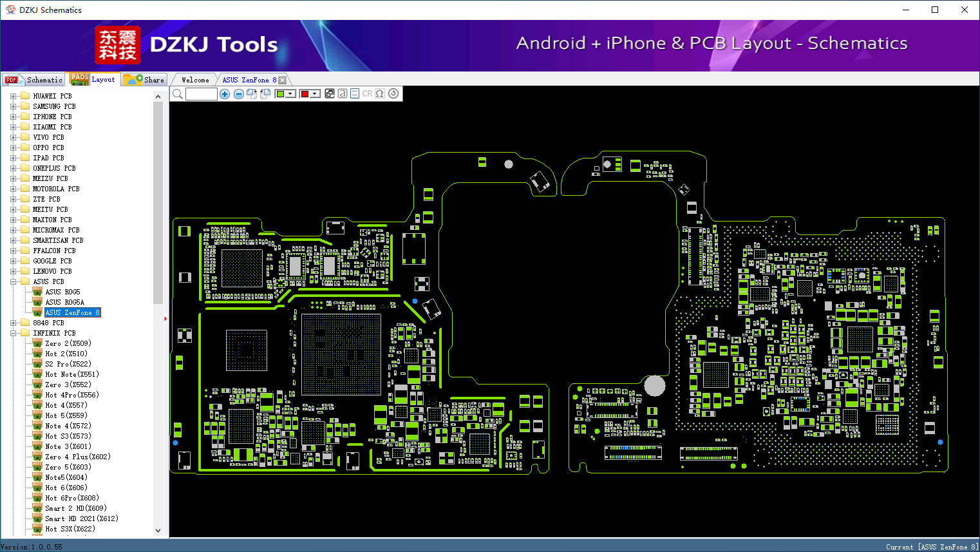Click the tree panel scroll up arrow
The height and width of the screenshot is (552, 980).
[x=158, y=97]
